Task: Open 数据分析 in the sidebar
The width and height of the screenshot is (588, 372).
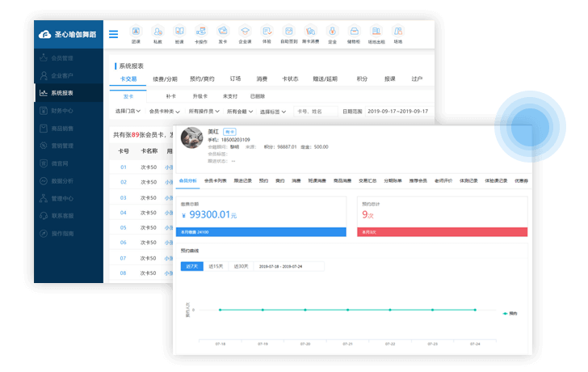Action: pos(68,181)
